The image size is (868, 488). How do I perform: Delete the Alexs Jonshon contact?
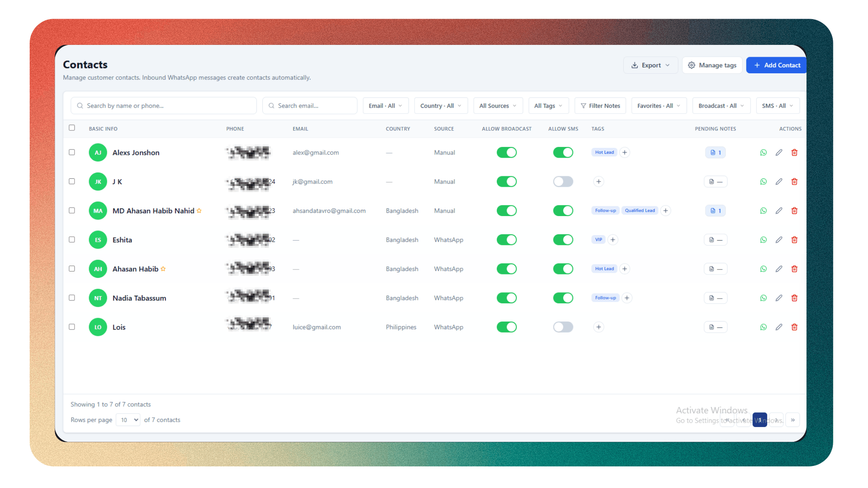click(x=795, y=152)
